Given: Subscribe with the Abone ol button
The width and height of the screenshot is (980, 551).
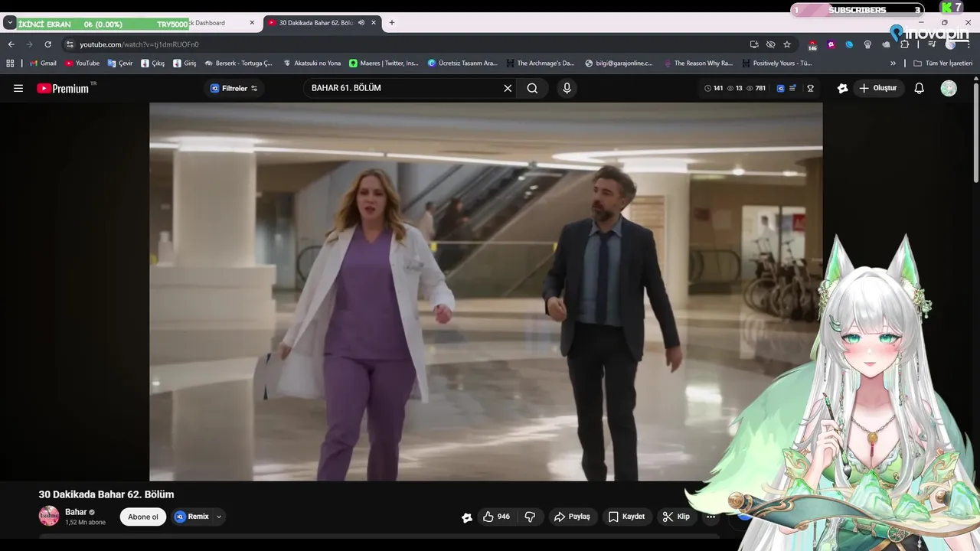Looking at the screenshot, I should [x=143, y=517].
